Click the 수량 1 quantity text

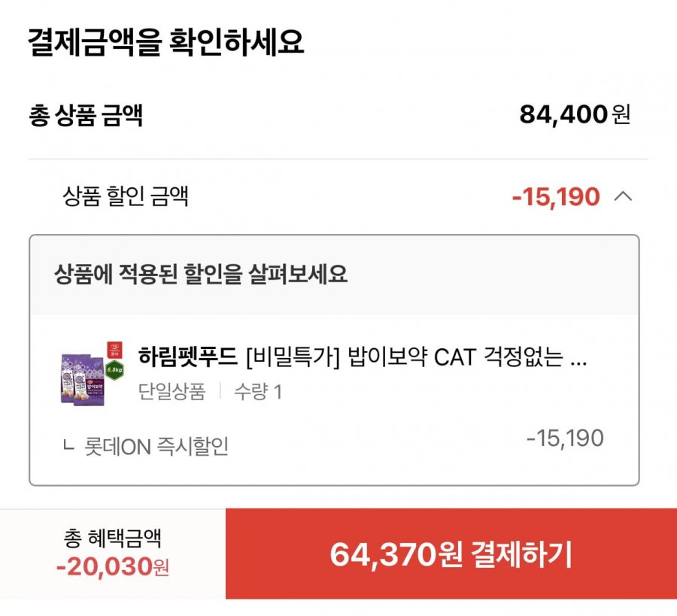257,392
